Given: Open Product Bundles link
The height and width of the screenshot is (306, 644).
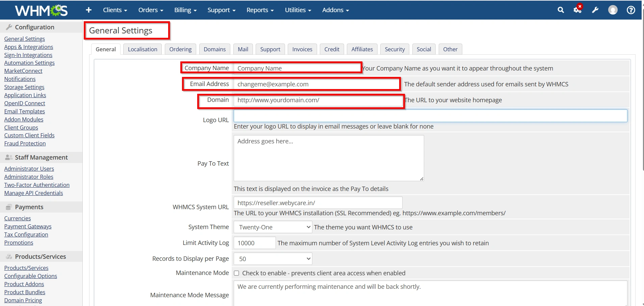Looking at the screenshot, I should [25, 292].
